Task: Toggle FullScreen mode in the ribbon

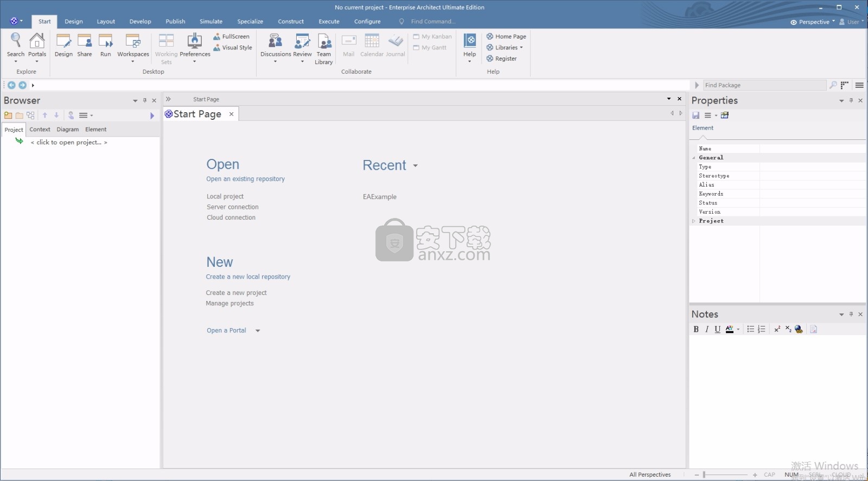Action: 231,36
